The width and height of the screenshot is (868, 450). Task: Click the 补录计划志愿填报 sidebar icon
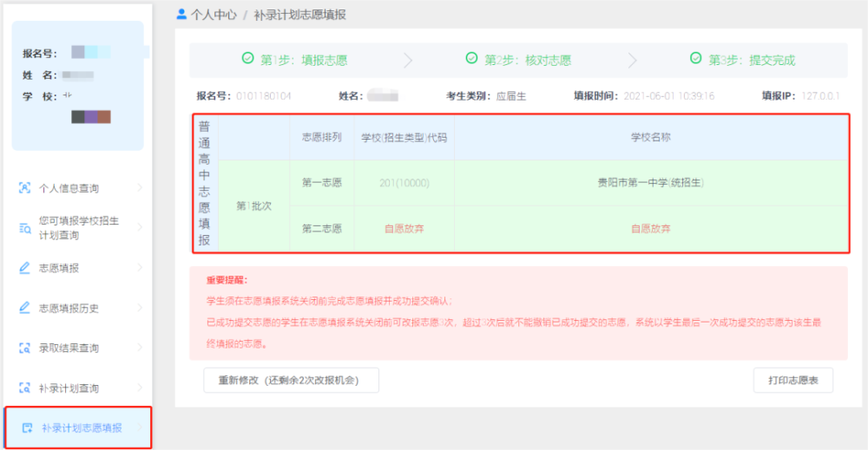[27, 427]
